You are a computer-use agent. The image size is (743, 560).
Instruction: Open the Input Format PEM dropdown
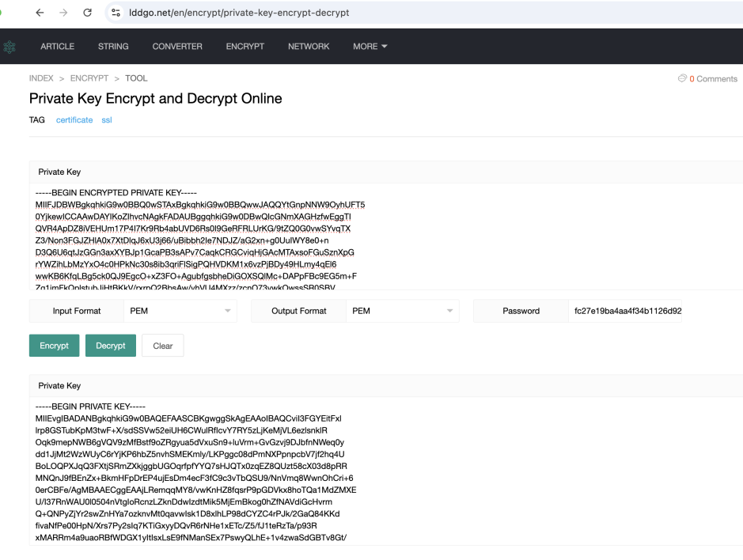[180, 311]
